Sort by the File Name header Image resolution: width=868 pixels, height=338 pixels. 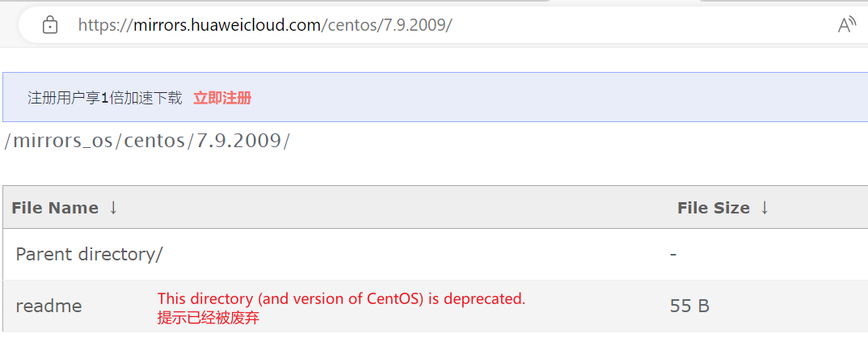[55, 208]
